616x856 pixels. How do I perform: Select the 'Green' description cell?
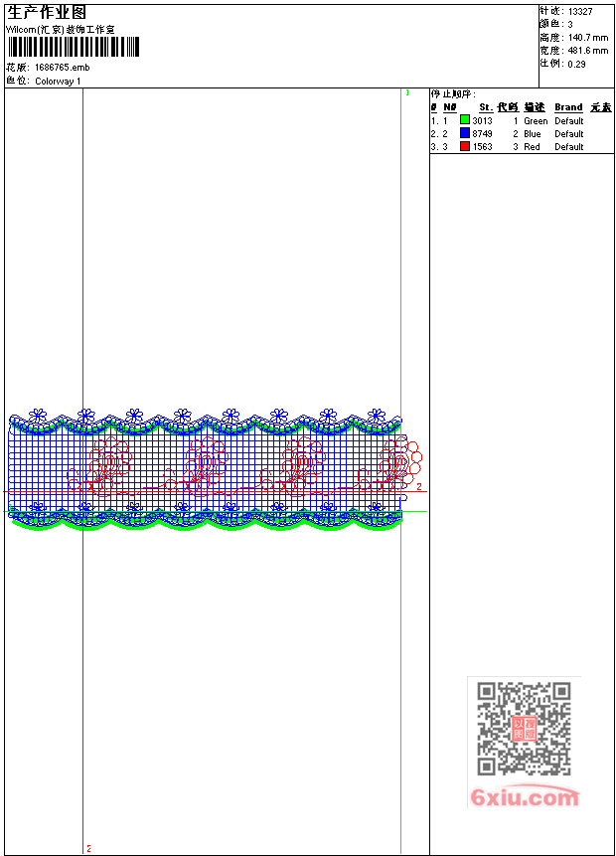(x=536, y=120)
